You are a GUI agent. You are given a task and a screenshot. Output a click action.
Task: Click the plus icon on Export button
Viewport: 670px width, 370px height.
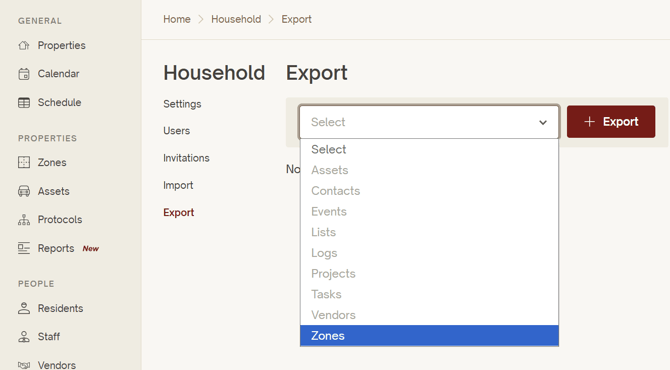click(x=589, y=122)
